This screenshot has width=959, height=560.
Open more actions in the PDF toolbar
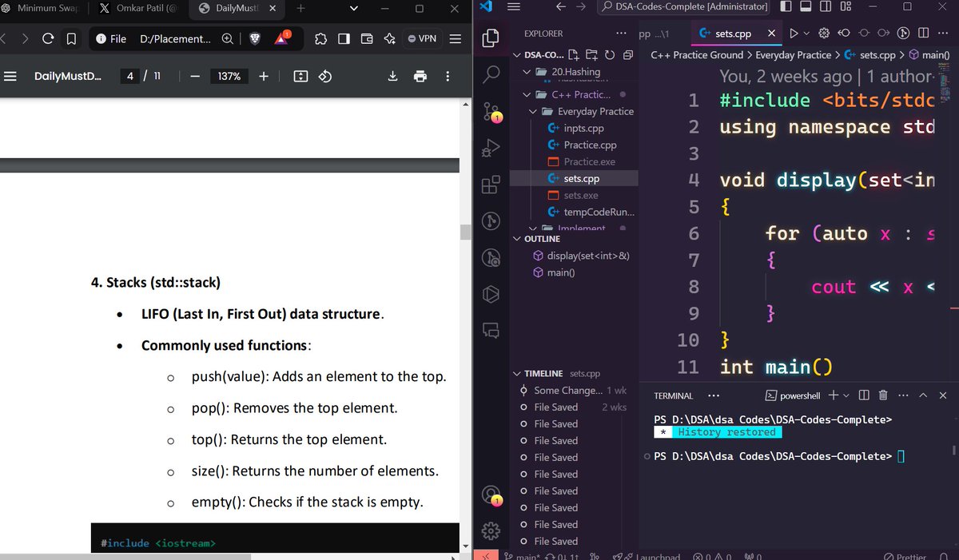point(448,76)
